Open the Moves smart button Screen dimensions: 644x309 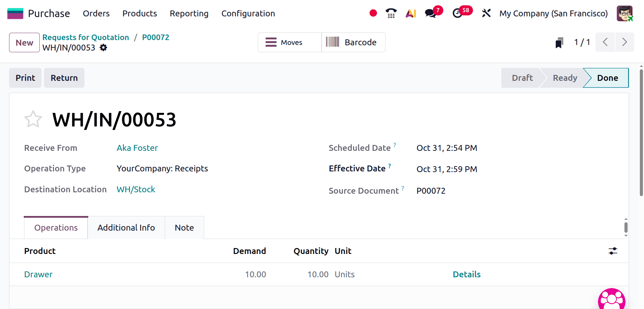click(x=290, y=43)
